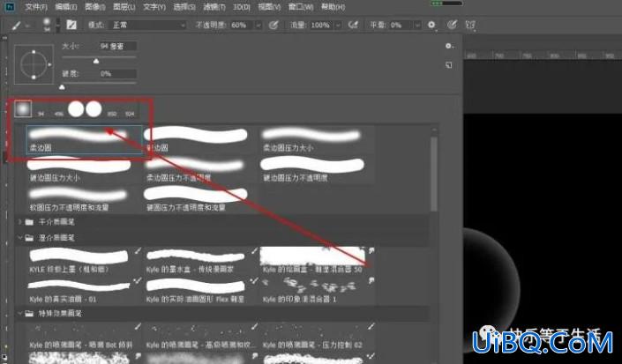Open smoothing options gear icon
This screenshot has width=622, height=364.
431,25
